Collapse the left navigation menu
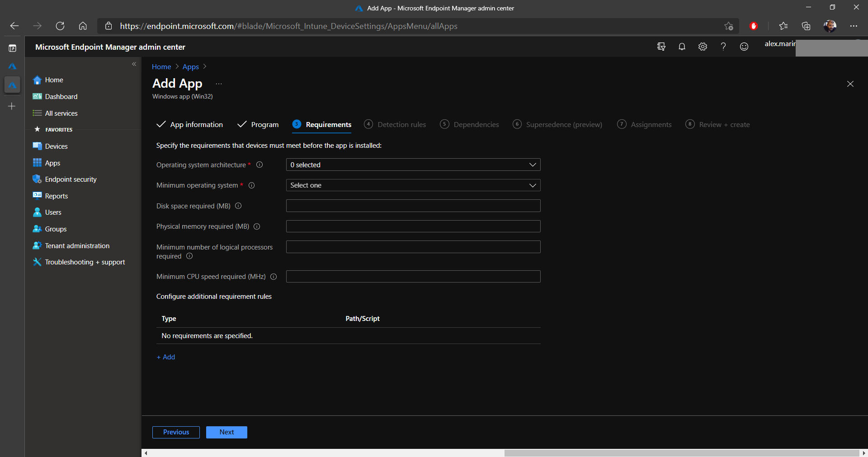The image size is (868, 457). [134, 64]
